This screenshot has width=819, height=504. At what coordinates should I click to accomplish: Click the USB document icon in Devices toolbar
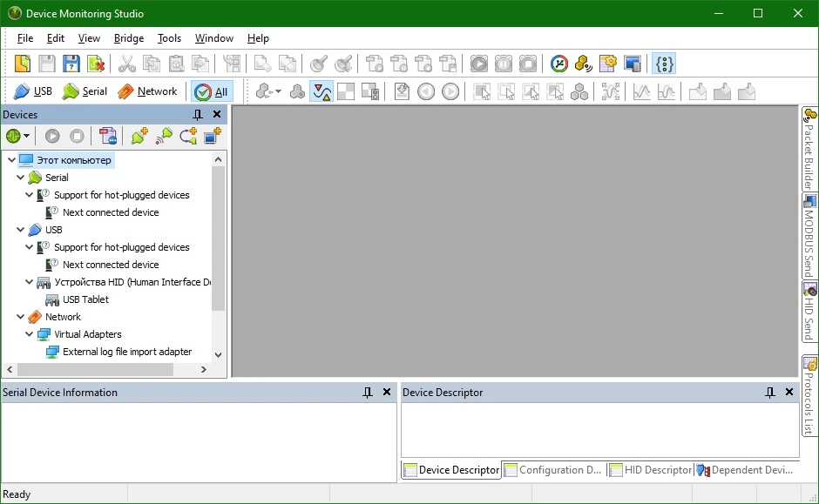(x=107, y=136)
